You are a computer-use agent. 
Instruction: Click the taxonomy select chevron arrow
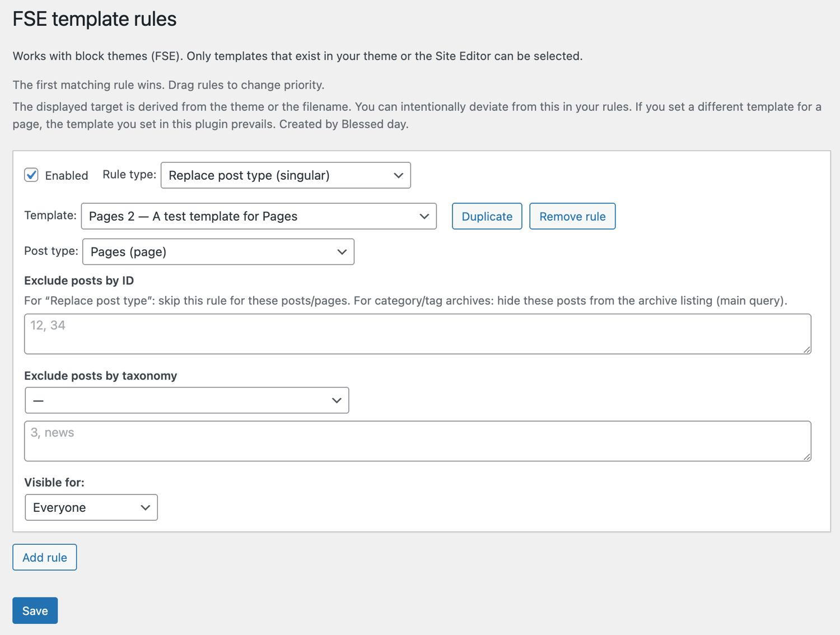point(336,400)
